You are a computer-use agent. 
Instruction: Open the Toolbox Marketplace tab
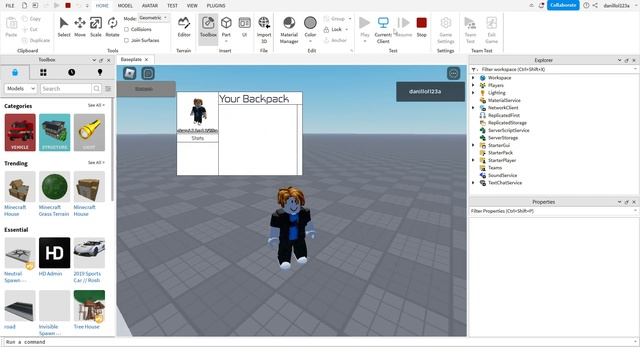tap(15, 72)
